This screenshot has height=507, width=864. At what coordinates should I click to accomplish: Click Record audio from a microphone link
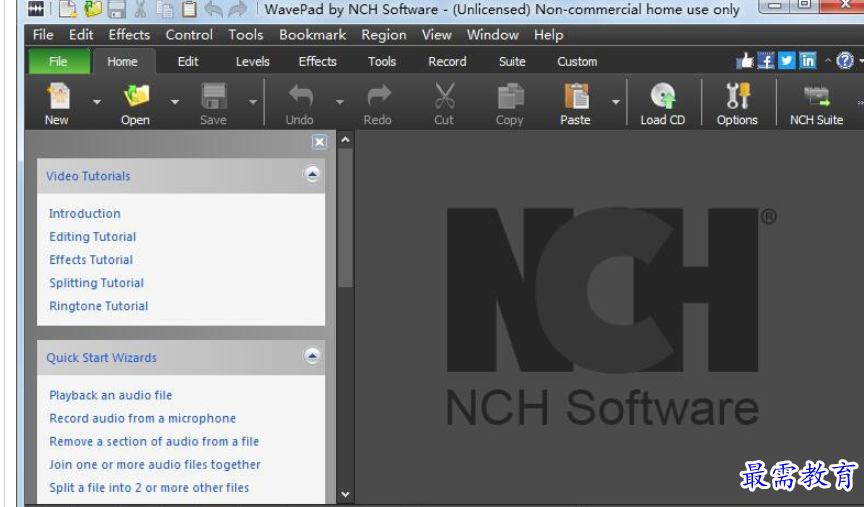click(x=143, y=418)
